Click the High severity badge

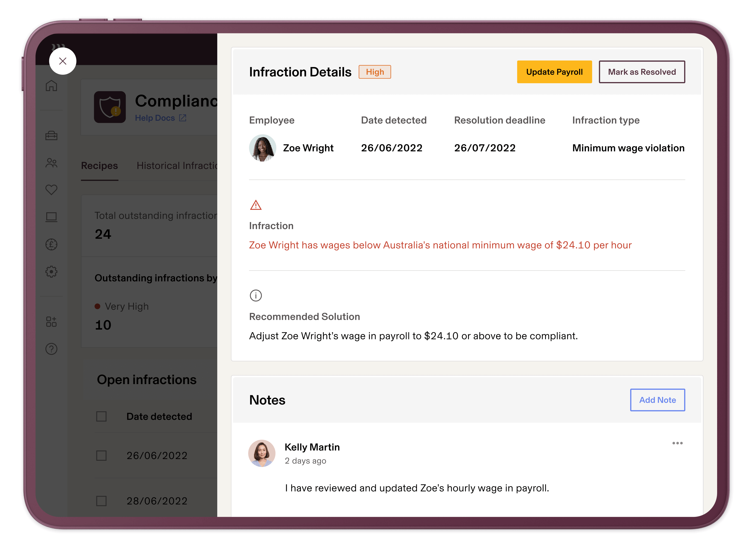375,72
